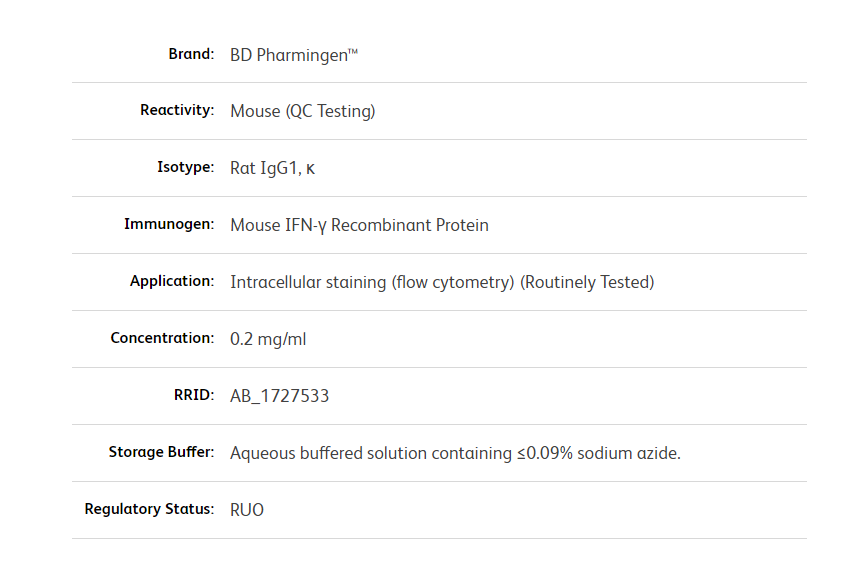Click the Isotype label
This screenshot has width=851, height=563.
[185, 167]
